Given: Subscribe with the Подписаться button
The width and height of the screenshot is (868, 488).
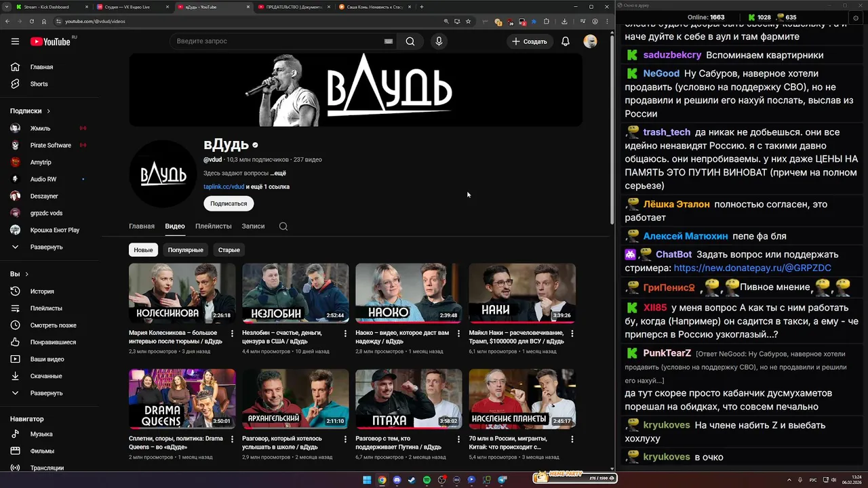Looking at the screenshot, I should pos(229,203).
